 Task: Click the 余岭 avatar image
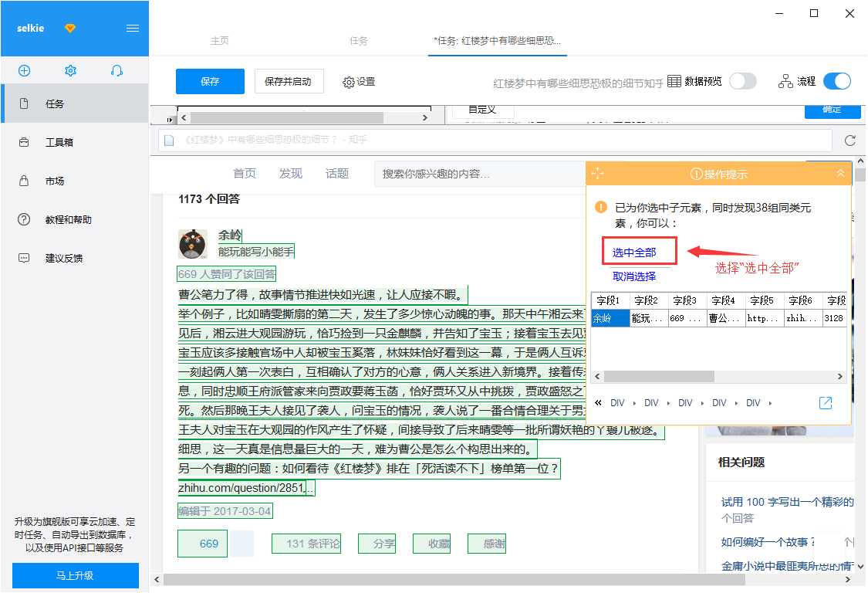tap(193, 244)
